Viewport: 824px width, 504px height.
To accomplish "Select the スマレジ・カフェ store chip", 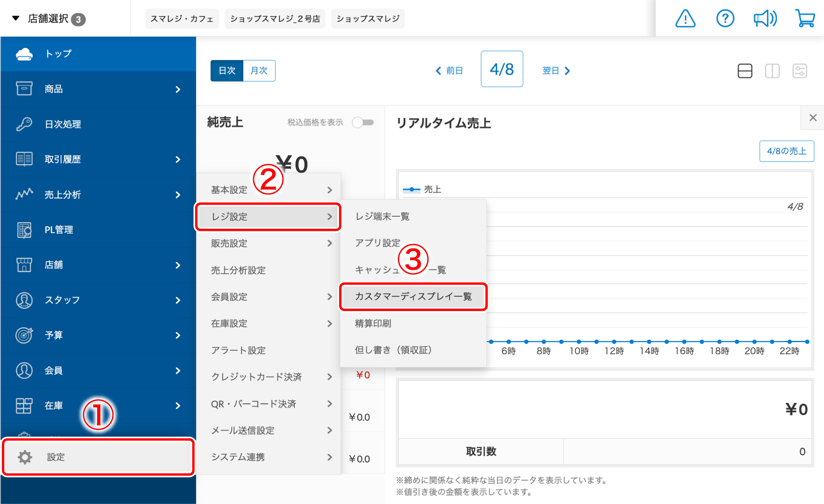I will 182,19.
